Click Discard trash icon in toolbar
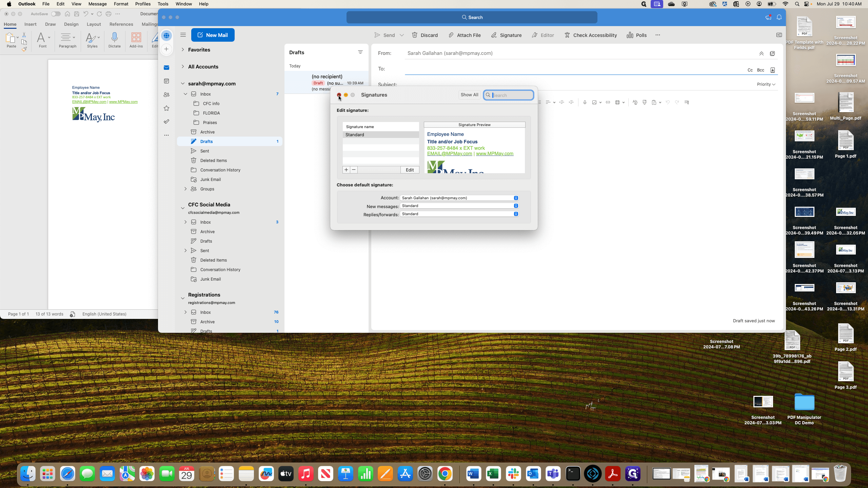Screen dimensions: 868x488 (415, 35)
